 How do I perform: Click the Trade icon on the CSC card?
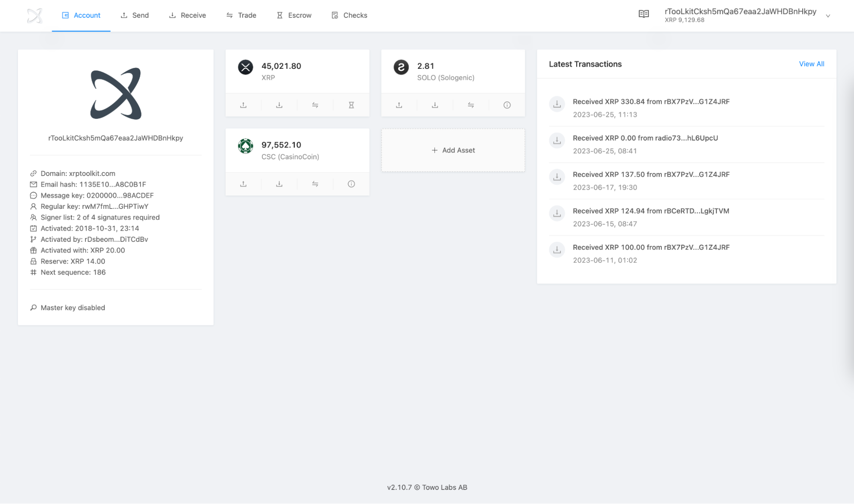pos(315,184)
